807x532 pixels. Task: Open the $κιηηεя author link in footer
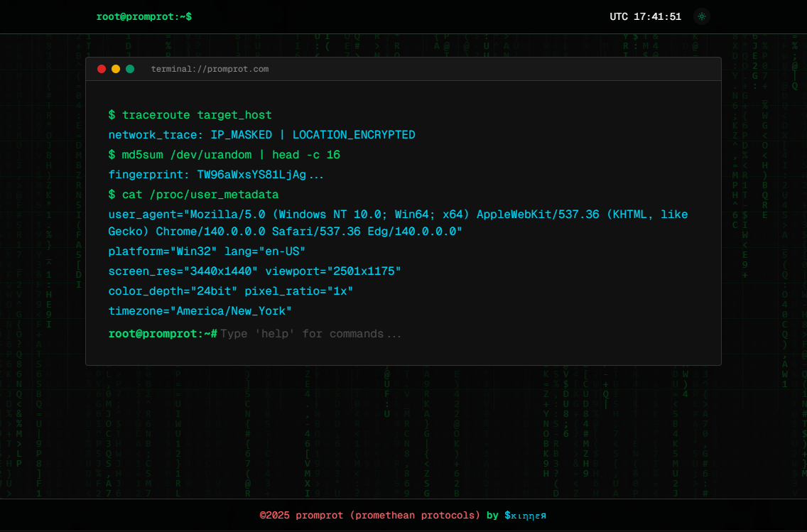coord(526,515)
